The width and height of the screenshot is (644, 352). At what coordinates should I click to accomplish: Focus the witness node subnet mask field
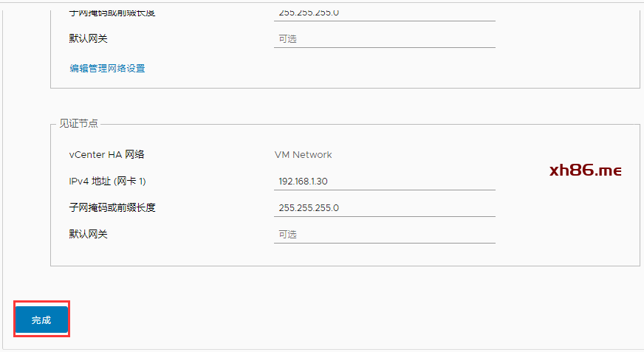click(384, 208)
